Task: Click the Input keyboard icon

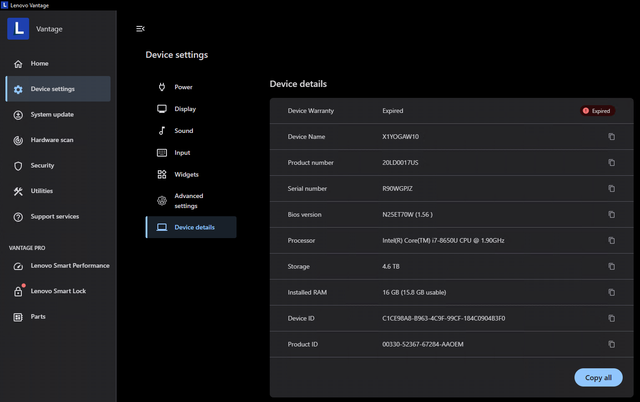Action: point(162,153)
